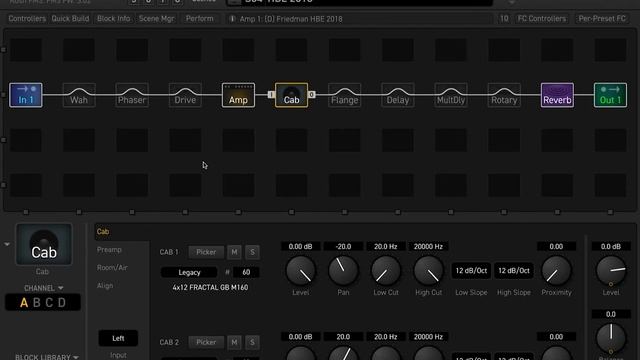Viewport: 640px width, 360px height.
Task: Click the large Cab block thumbnail in editor
Action: [44, 244]
